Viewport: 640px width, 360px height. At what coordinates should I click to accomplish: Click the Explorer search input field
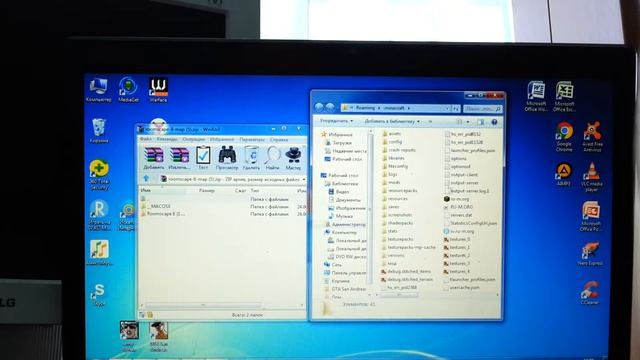[x=482, y=109]
